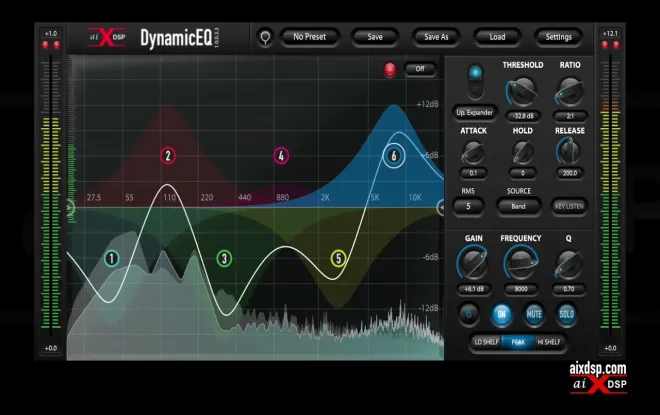Image resolution: width=660 pixels, height=415 pixels.
Task: Click the gain value field +6.1 dB
Action: [x=474, y=289]
